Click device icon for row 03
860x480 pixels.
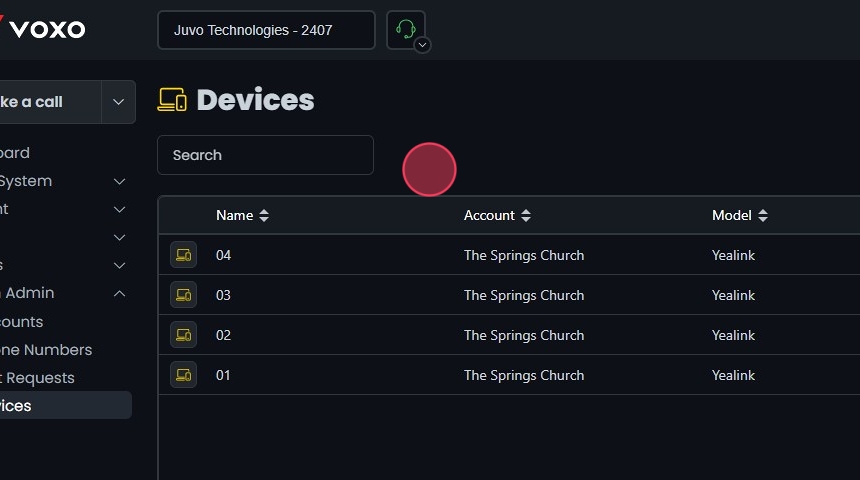coord(183,295)
